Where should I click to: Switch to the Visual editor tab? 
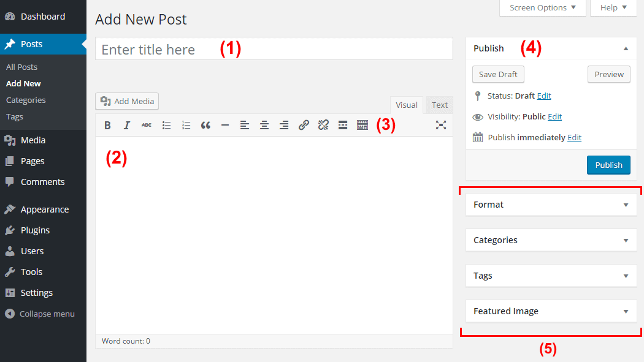[407, 105]
